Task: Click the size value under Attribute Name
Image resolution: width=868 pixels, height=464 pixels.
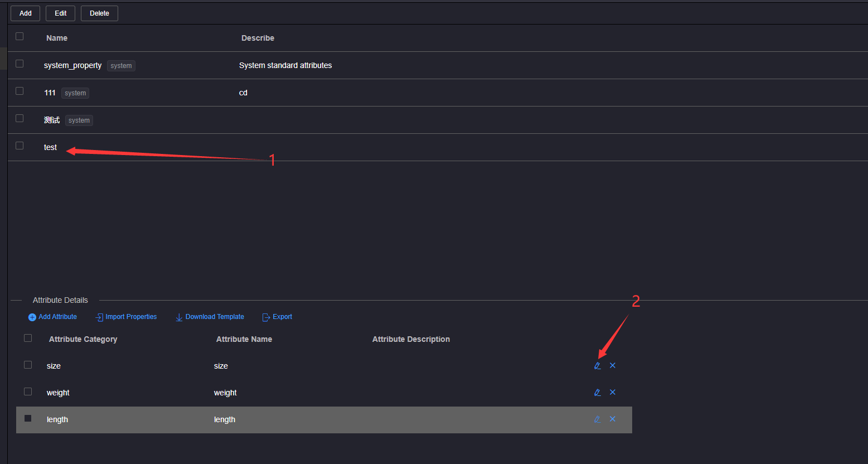Action: click(221, 366)
